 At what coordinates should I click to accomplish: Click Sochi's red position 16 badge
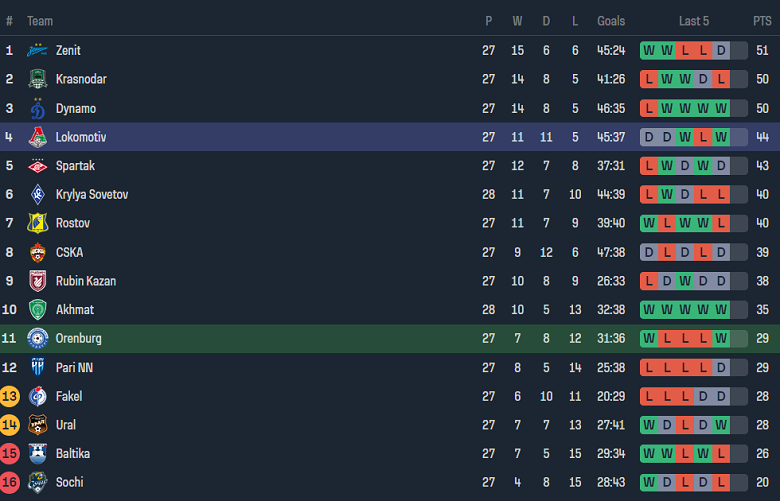click(10, 482)
